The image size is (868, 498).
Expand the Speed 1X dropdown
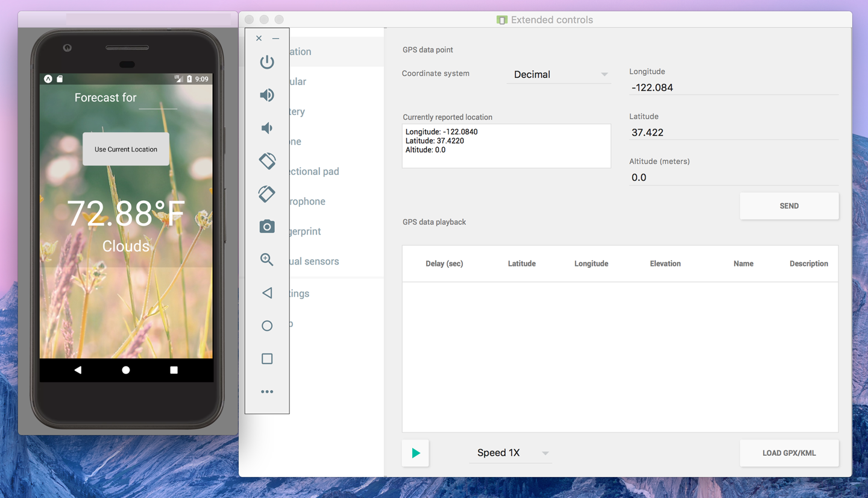[511, 453]
